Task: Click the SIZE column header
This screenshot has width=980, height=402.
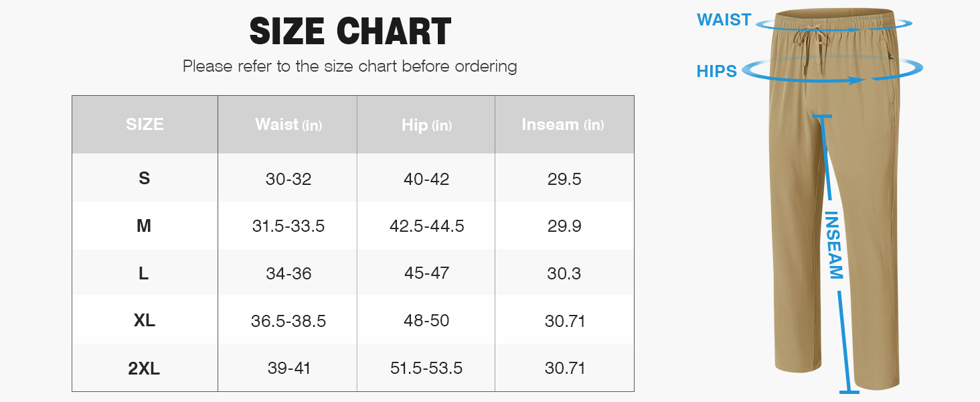Action: tap(145, 124)
